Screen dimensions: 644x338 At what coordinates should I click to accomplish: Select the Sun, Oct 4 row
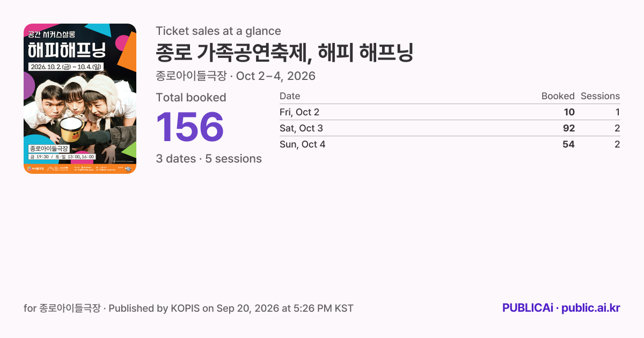tap(450, 144)
